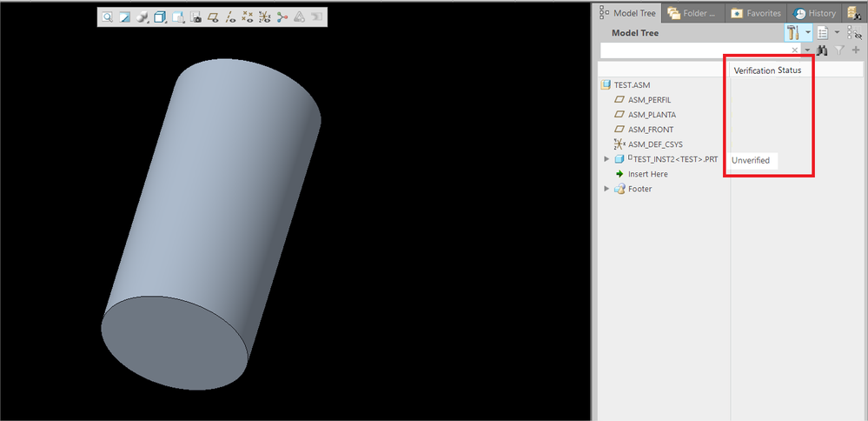Toggle datum axis display
The height and width of the screenshot is (421, 868).
pyautogui.click(x=230, y=17)
